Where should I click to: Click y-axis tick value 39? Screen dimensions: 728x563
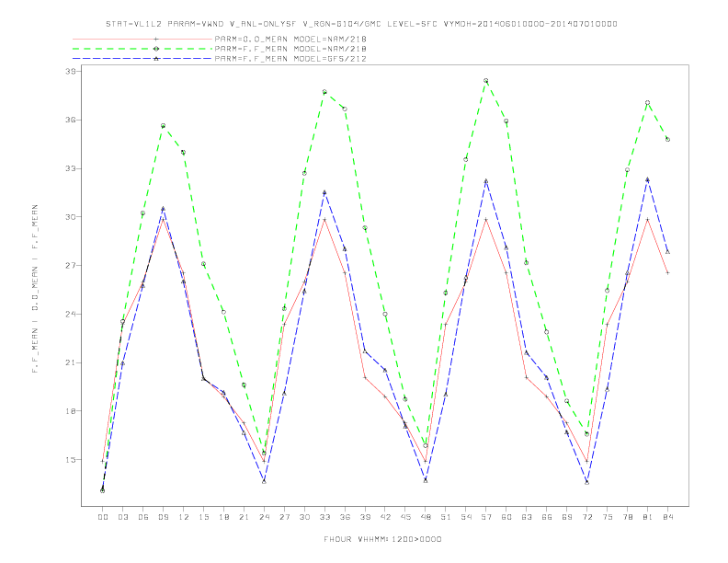(x=71, y=71)
